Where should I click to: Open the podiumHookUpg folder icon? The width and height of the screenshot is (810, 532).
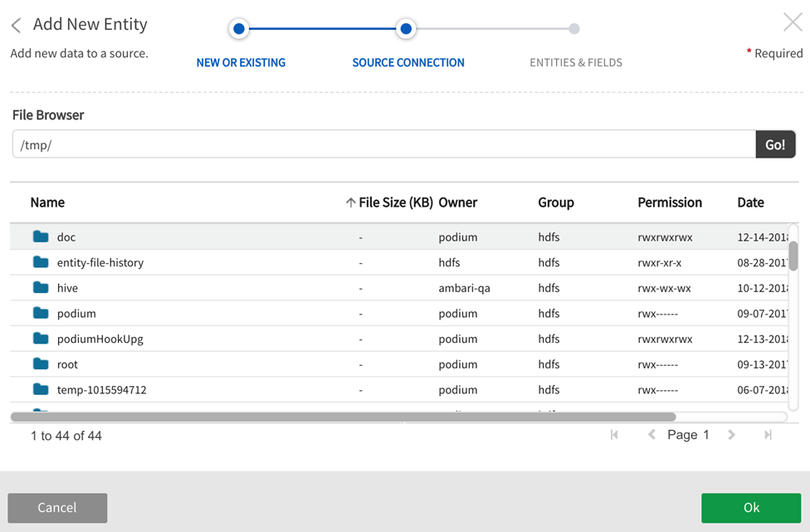click(x=41, y=339)
